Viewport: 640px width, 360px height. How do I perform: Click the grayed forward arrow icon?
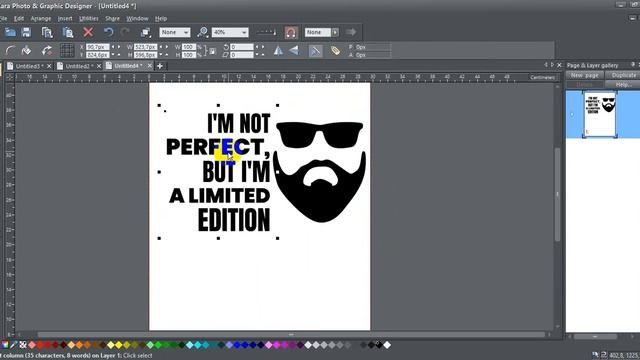point(351,32)
